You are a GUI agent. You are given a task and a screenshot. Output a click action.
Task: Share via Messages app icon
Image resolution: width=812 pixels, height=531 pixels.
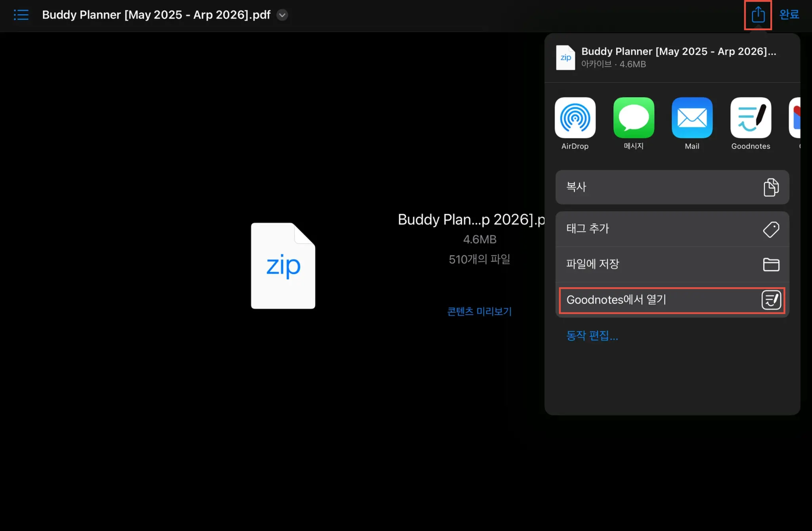pyautogui.click(x=634, y=118)
